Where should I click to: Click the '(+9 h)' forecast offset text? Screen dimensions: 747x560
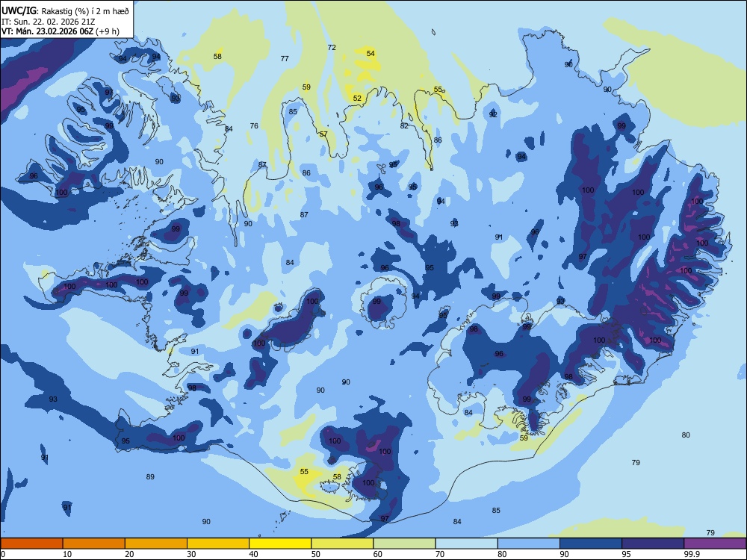coord(108,31)
